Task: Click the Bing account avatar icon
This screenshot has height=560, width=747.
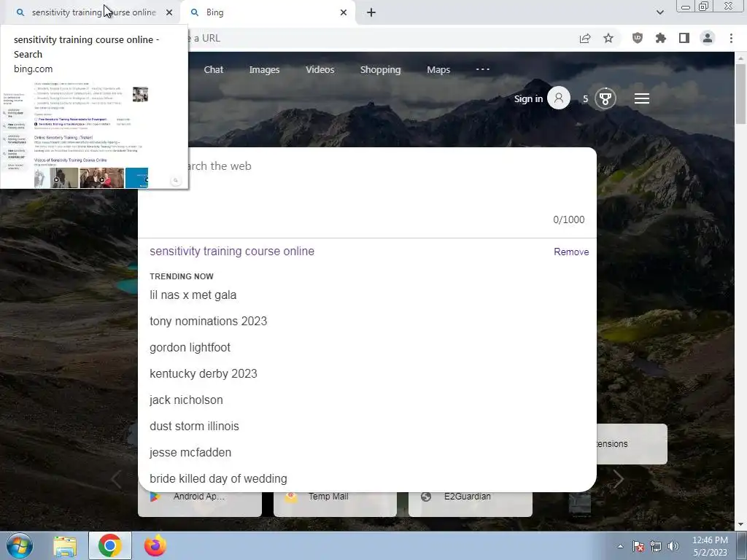Action: (x=559, y=98)
